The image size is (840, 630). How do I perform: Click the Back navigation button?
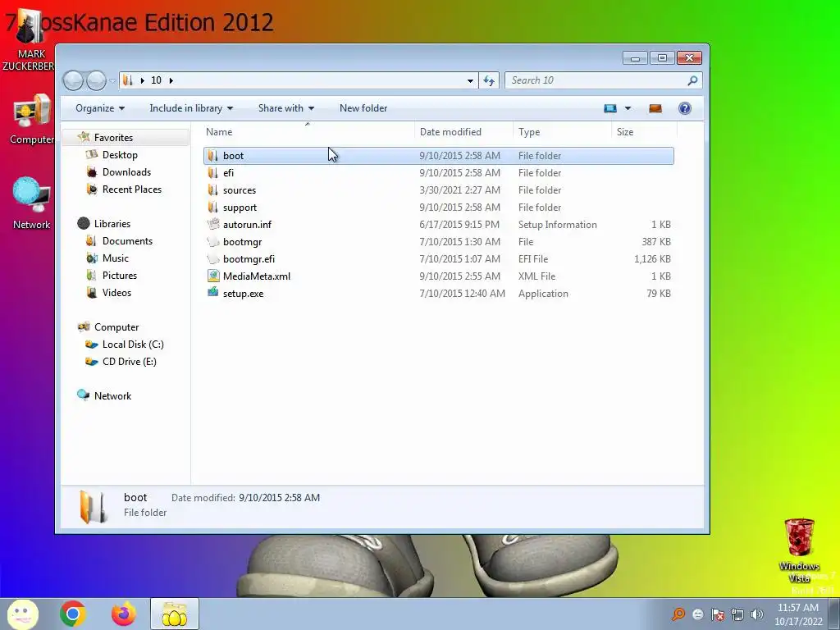coord(73,81)
